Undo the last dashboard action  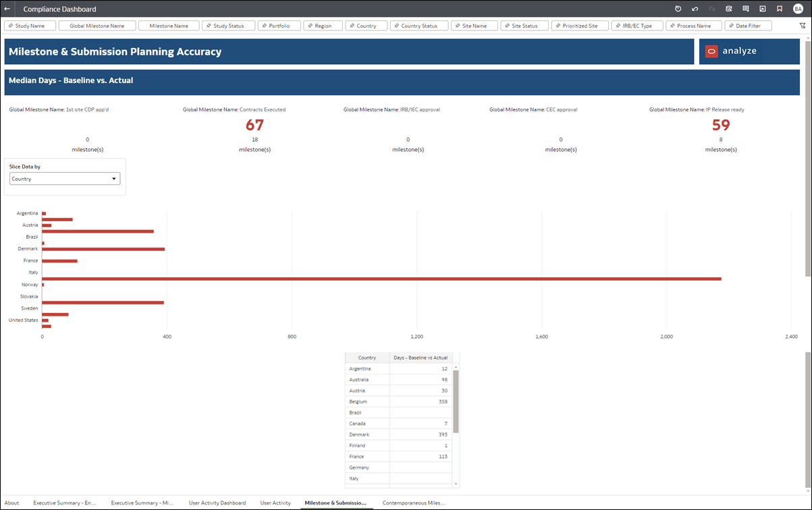tap(694, 9)
